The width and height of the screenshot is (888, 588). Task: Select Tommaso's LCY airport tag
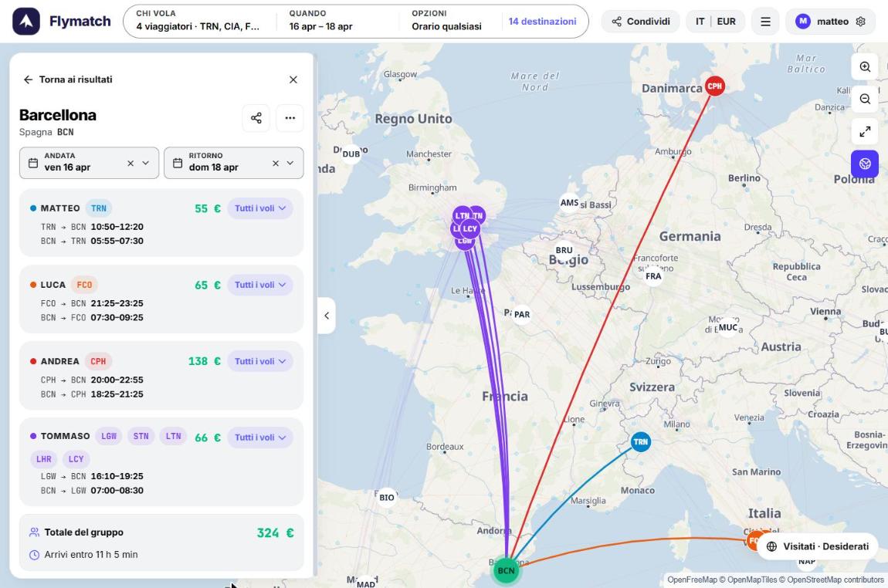[x=76, y=459]
